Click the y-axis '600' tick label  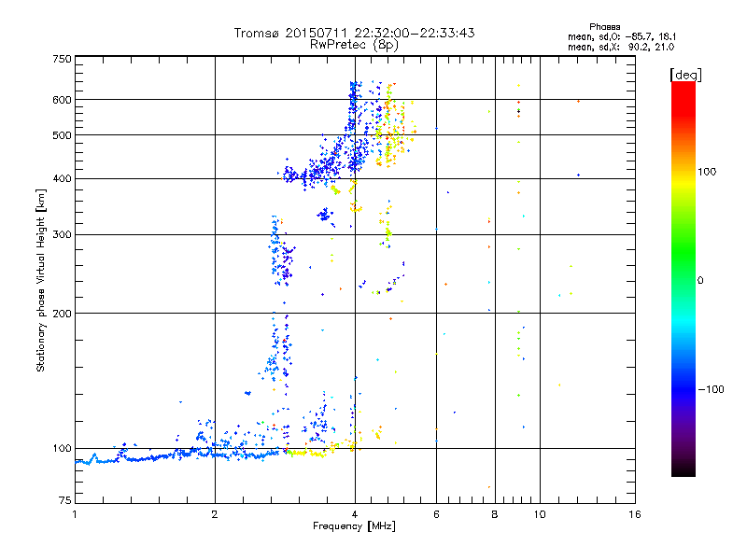coord(62,100)
